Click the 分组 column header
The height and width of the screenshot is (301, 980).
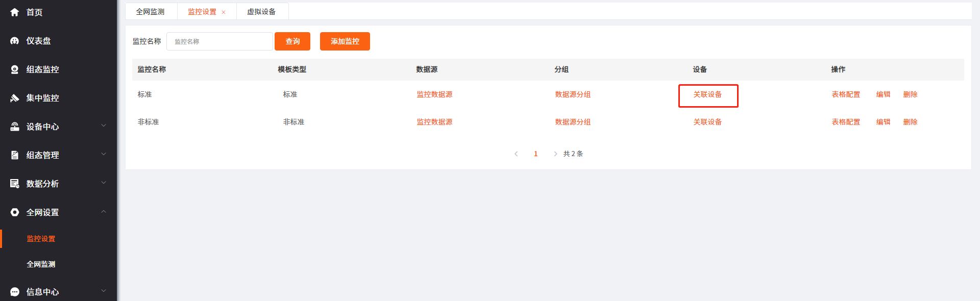click(561, 69)
